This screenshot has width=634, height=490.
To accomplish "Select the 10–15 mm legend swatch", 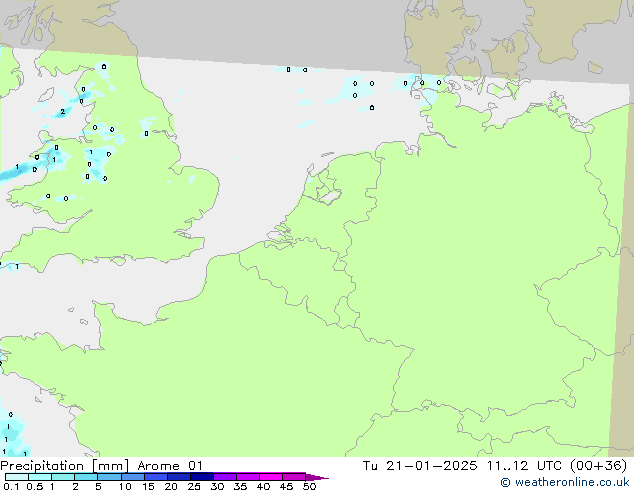I will [133, 477].
